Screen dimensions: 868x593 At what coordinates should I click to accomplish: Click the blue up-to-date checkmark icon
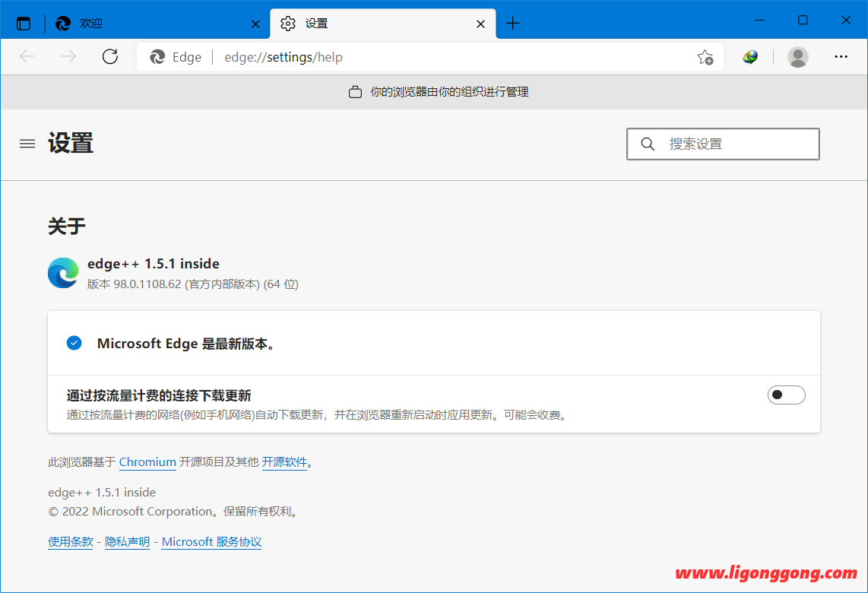point(74,344)
